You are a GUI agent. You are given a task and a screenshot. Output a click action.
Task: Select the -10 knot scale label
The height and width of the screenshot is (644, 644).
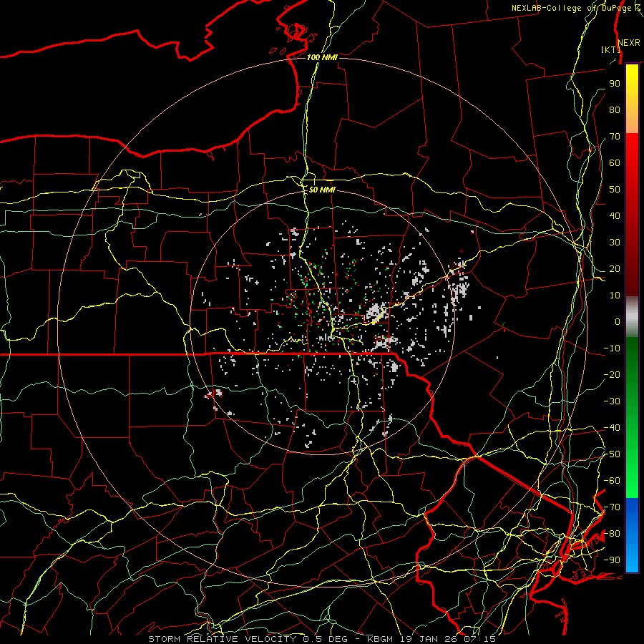[x=612, y=348]
